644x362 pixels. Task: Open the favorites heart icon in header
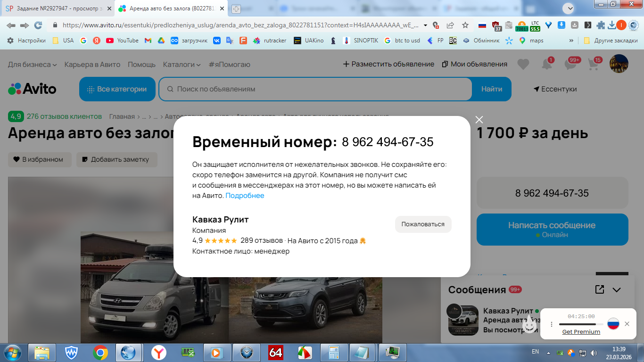click(523, 65)
